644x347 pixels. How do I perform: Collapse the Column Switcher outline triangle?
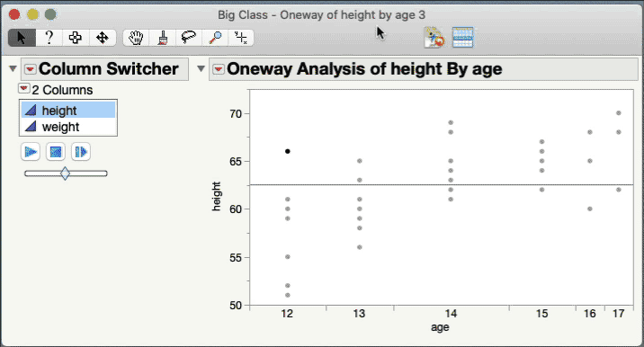(13, 68)
